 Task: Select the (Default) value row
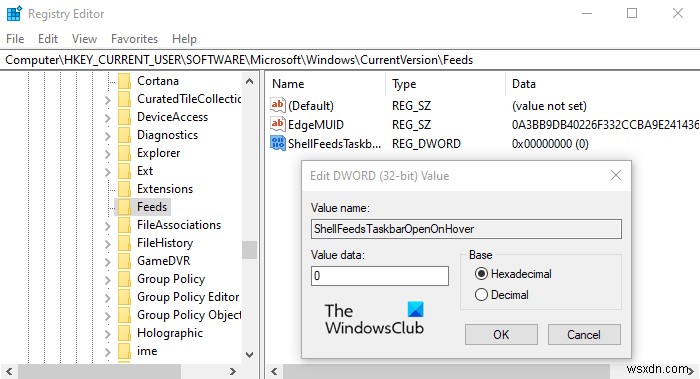pyautogui.click(x=484, y=106)
